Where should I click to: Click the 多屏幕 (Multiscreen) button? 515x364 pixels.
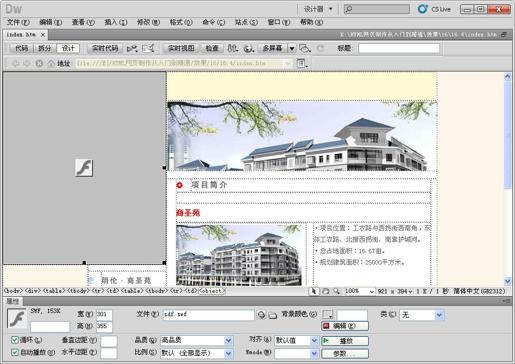tap(273, 48)
